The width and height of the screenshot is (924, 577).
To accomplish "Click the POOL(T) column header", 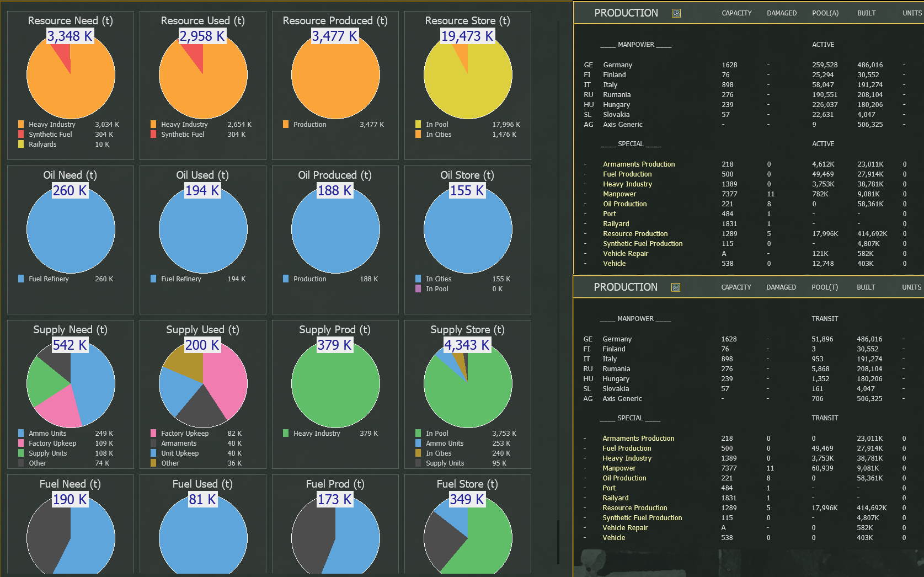I will pos(825,287).
